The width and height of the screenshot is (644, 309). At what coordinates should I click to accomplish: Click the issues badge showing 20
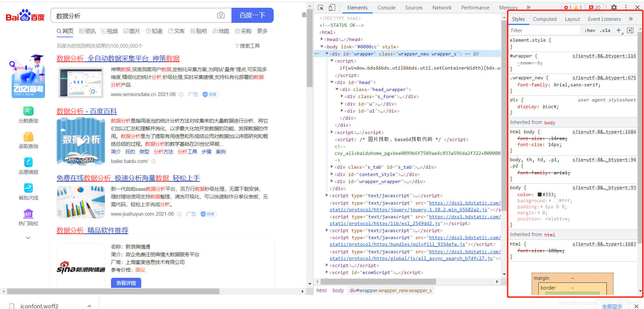(595, 7)
